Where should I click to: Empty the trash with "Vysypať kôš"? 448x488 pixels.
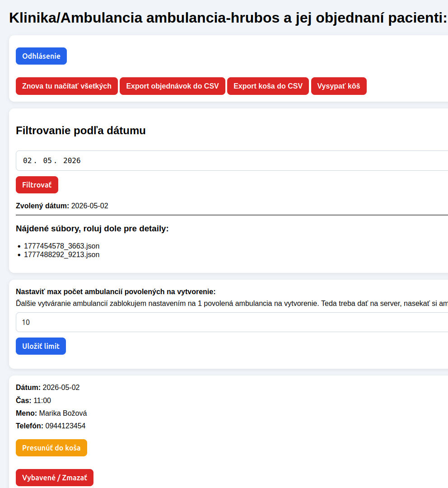pos(338,86)
